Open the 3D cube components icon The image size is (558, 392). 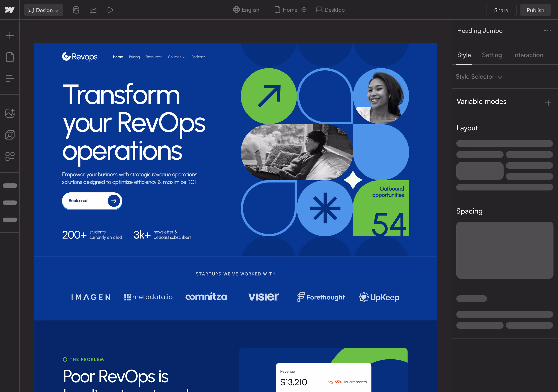pyautogui.click(x=10, y=135)
